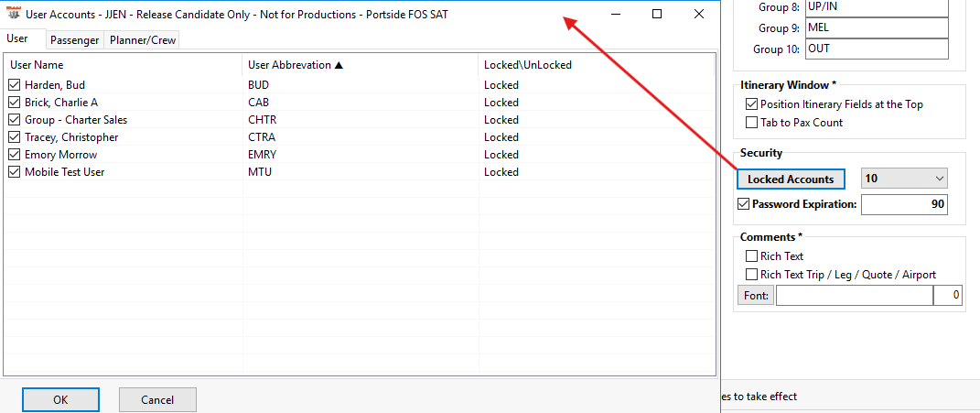This screenshot has width=980, height=413.
Task: Uncheck the Harden, Bud user checkbox
Action: click(x=14, y=85)
